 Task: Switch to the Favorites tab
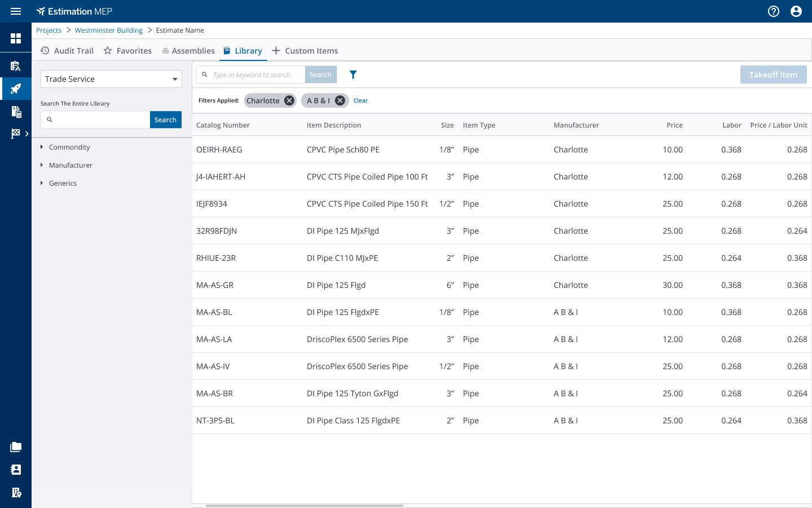click(x=128, y=51)
